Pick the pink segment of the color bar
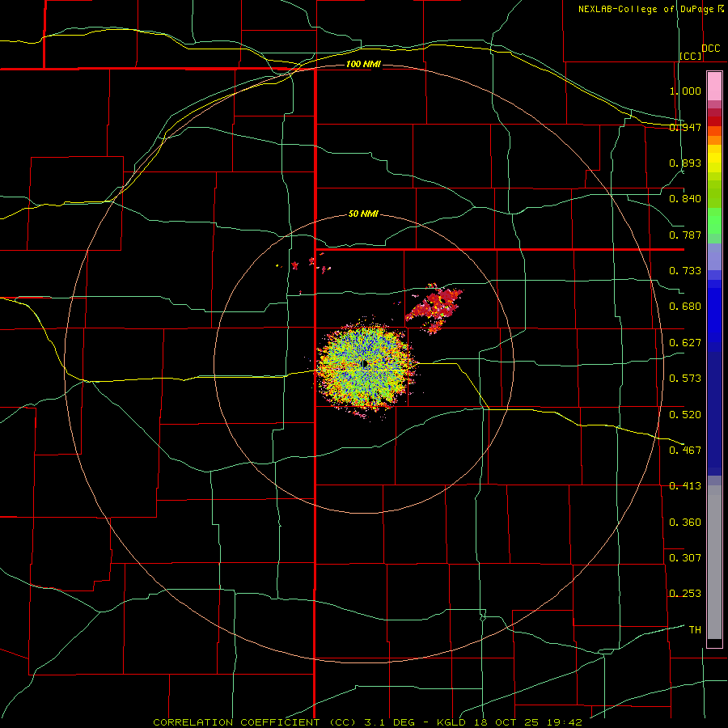Screen dimensions: 728x728 (x=714, y=87)
